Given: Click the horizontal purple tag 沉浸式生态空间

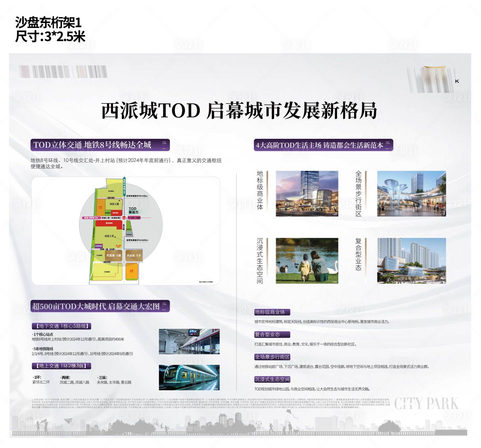Looking at the screenshot, I should [272, 379].
